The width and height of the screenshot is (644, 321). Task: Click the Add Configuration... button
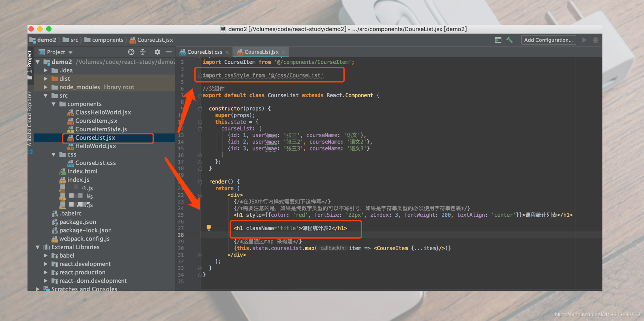548,40
